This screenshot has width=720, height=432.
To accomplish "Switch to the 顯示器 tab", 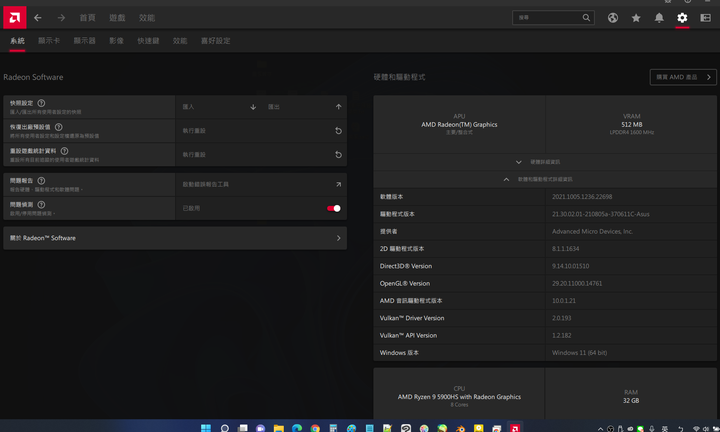I will click(84, 41).
